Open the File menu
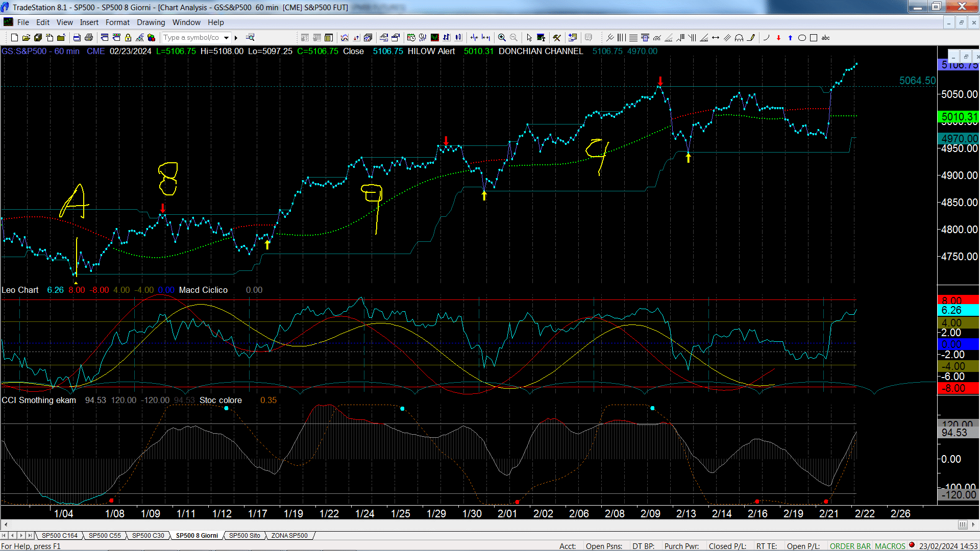Screen dimensions: 980x551 point(23,22)
